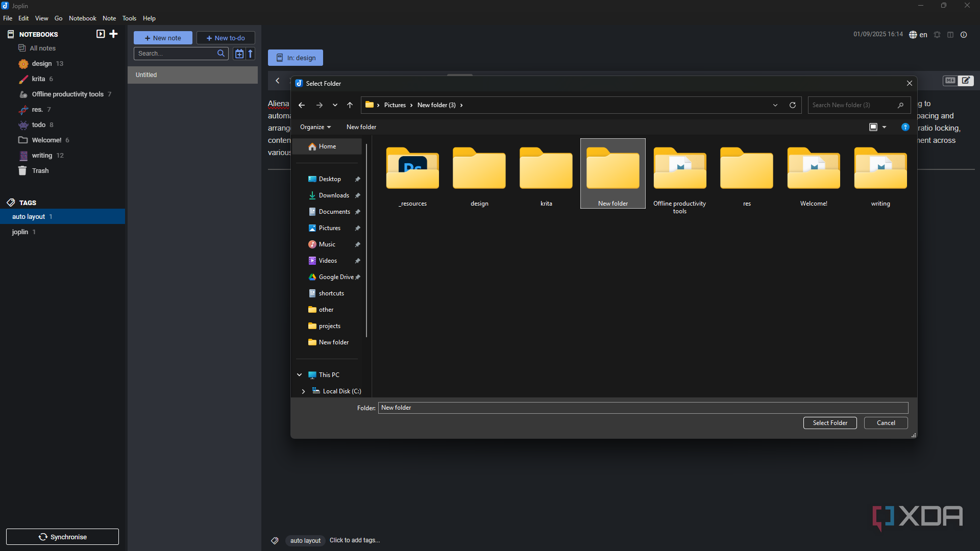Click the Synchronise button
Screen dimensions: 980x551
coord(62,537)
